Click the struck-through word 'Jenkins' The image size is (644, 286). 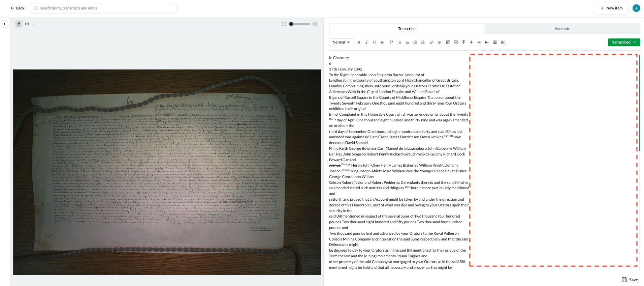point(437,137)
